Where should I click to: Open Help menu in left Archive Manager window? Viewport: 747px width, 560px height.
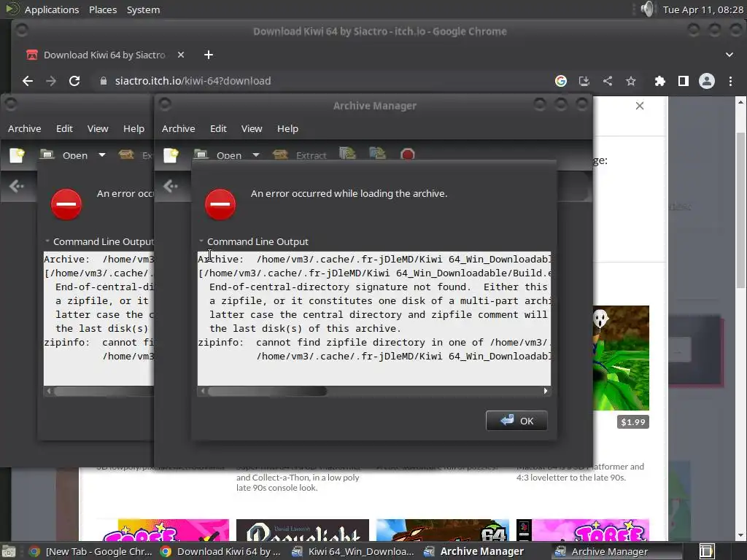134,128
